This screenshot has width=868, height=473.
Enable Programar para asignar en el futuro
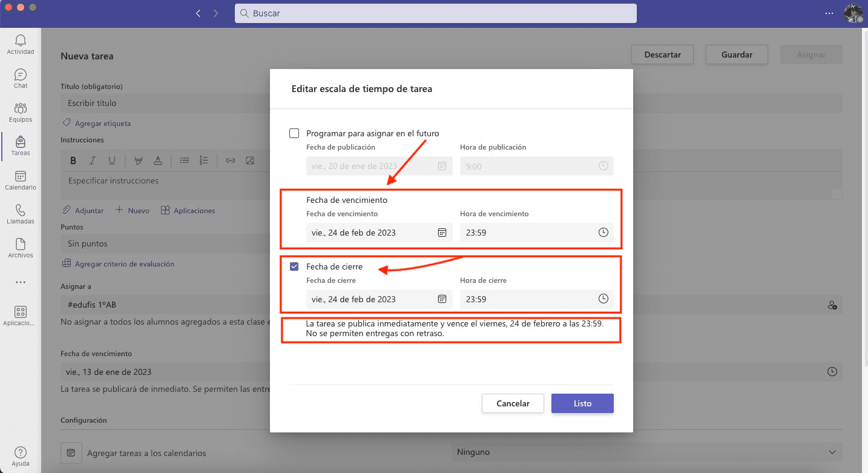tap(294, 133)
